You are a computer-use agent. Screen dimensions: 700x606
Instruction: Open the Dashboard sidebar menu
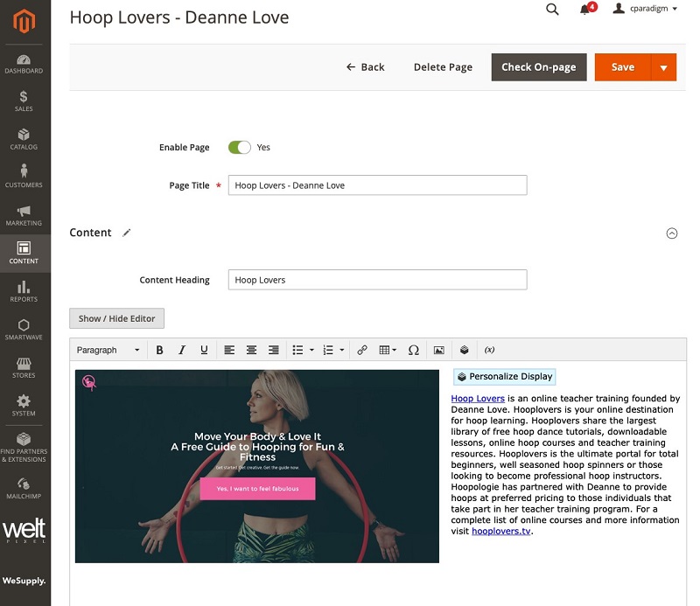24,64
